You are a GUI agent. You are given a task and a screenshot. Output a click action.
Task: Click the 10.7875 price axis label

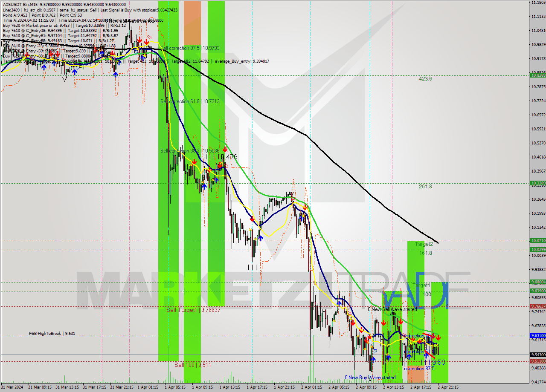[538, 87]
